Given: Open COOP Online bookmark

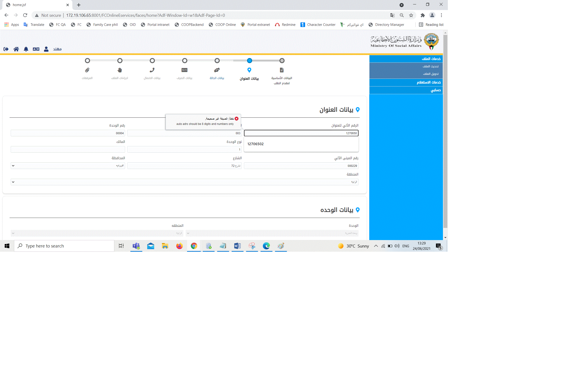Looking at the screenshot, I should pos(222,25).
